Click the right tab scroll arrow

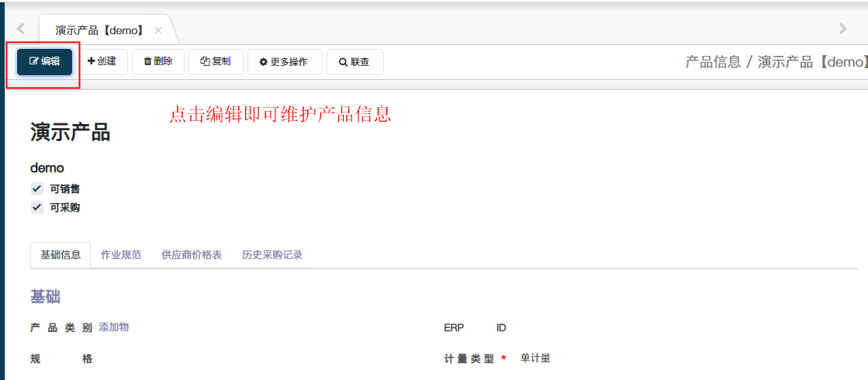tap(842, 28)
